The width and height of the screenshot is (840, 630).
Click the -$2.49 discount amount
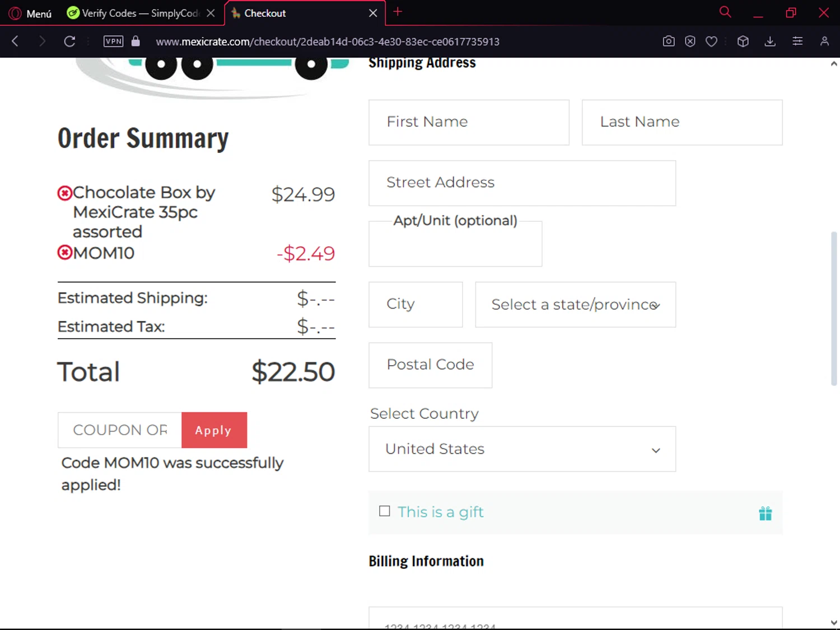click(306, 254)
